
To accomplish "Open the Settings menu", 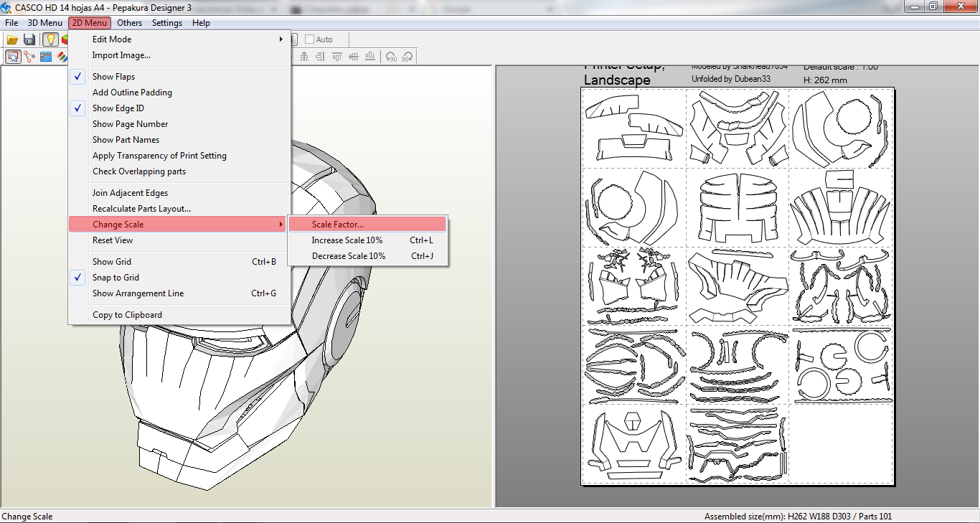I will (167, 23).
